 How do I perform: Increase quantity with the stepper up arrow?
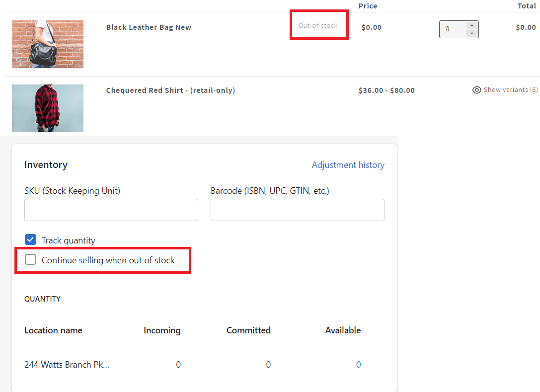tap(472, 25)
